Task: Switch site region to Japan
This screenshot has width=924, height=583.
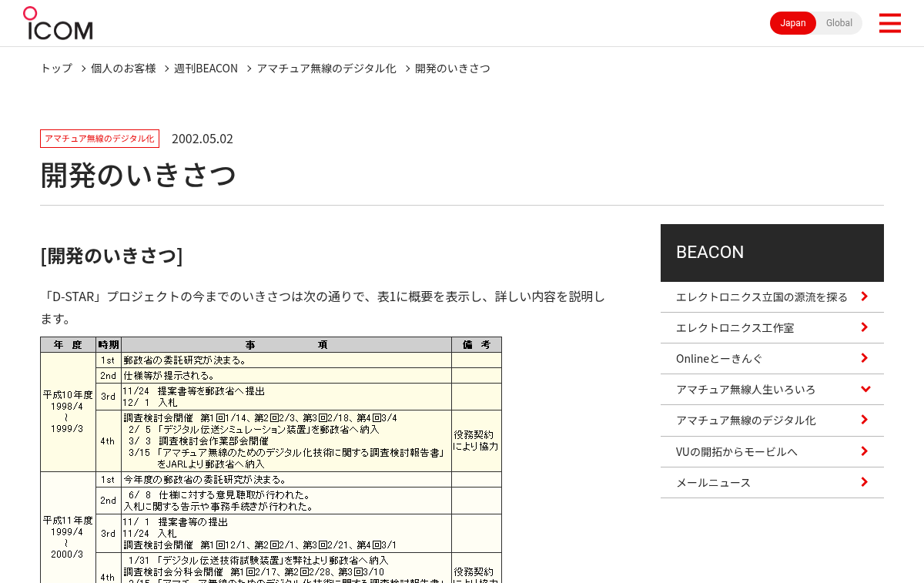Action: tap(793, 23)
